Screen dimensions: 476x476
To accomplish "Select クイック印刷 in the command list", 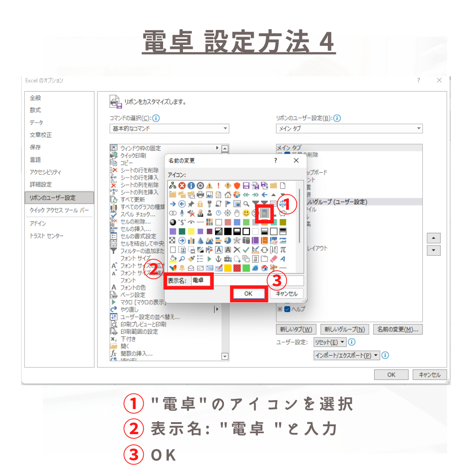I will [x=133, y=156].
